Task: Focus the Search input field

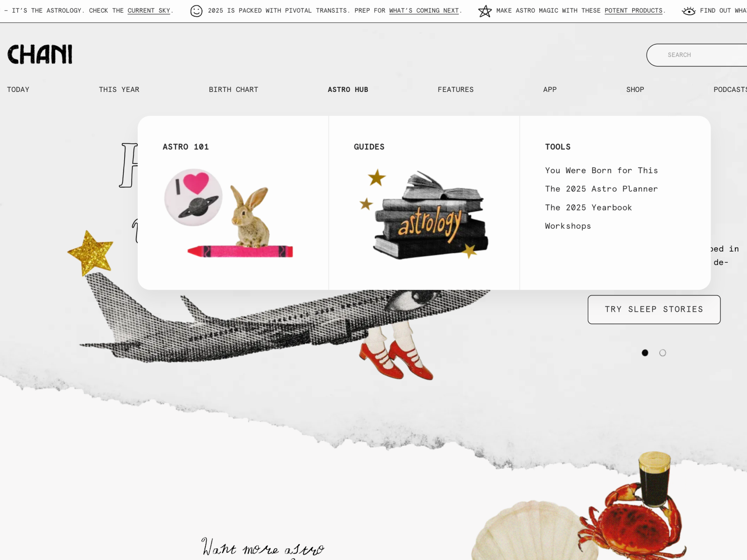Action: click(x=697, y=55)
